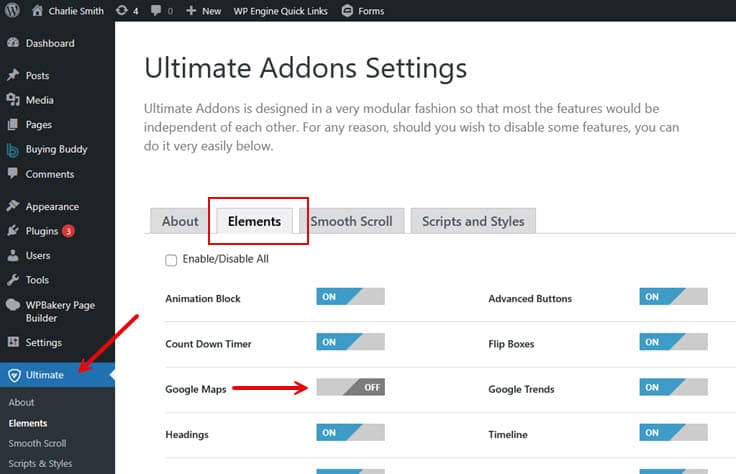Click the Charlie Smith site name
736x474 pixels.
[76, 10]
